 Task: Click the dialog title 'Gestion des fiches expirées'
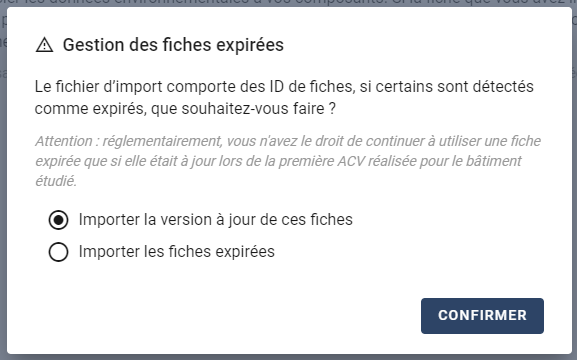pos(173,45)
